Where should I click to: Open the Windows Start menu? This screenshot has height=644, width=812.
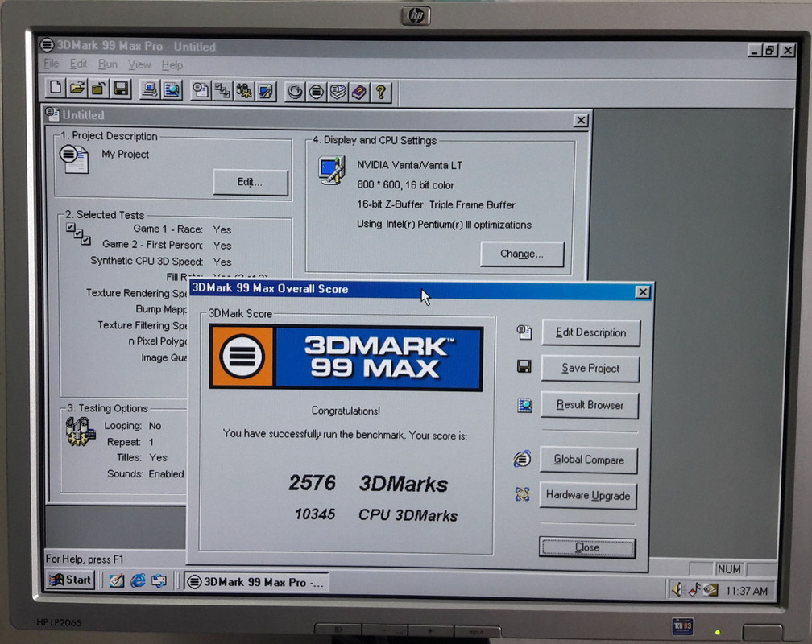coord(70,580)
